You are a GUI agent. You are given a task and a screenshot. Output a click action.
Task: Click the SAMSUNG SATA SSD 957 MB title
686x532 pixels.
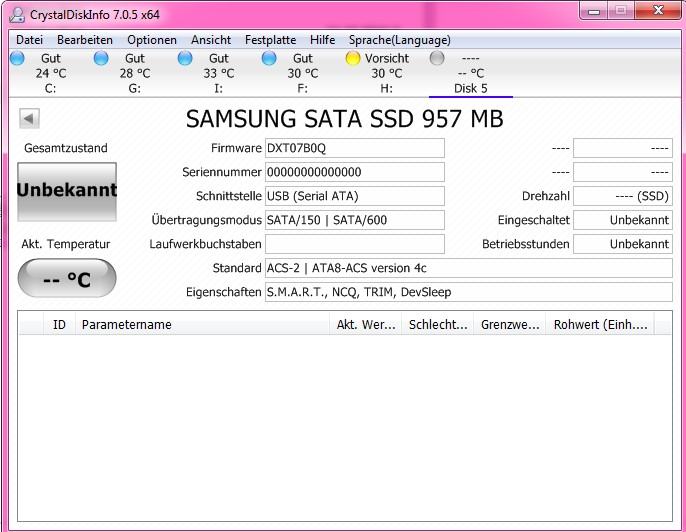(x=345, y=119)
